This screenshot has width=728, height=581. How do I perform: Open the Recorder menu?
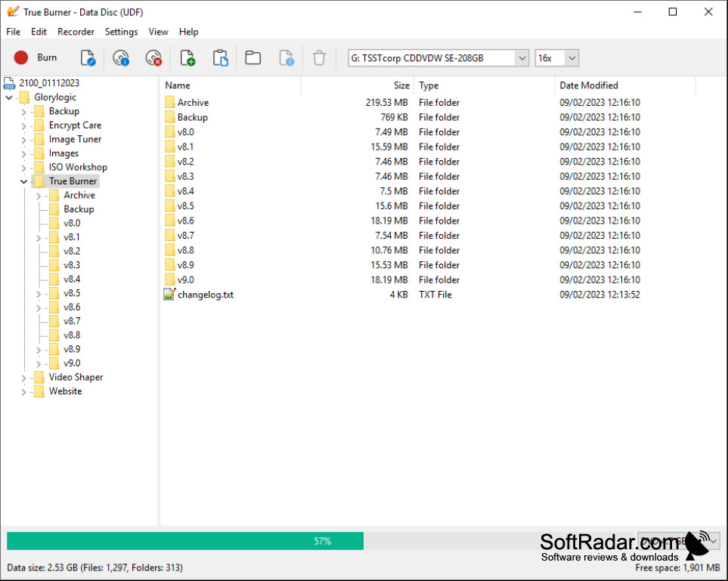(76, 32)
